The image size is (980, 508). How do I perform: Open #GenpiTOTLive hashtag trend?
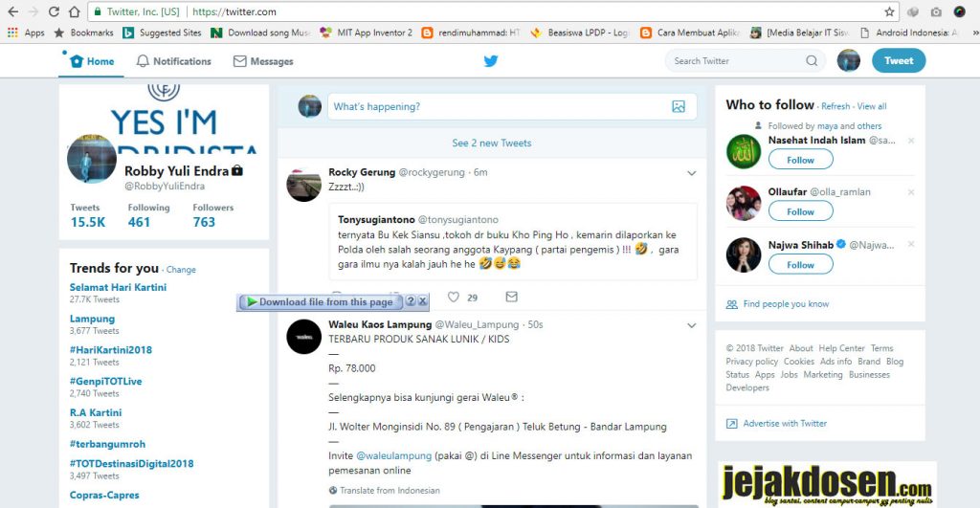click(x=105, y=381)
